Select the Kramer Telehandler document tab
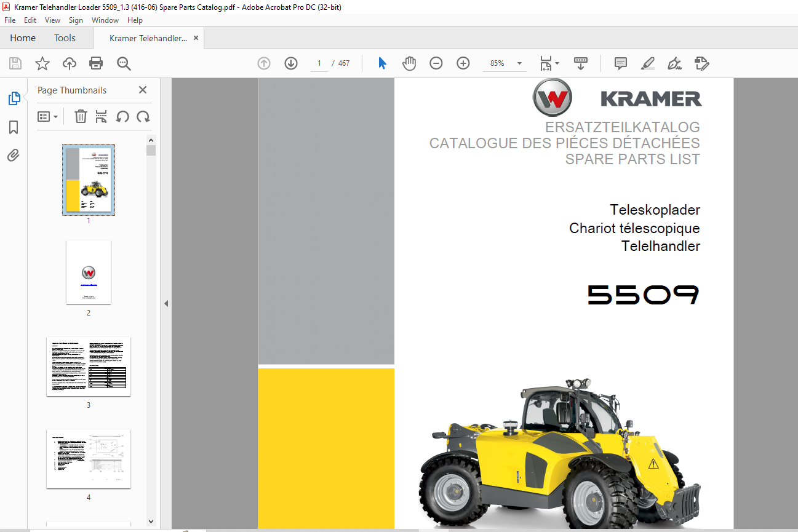 click(148, 38)
